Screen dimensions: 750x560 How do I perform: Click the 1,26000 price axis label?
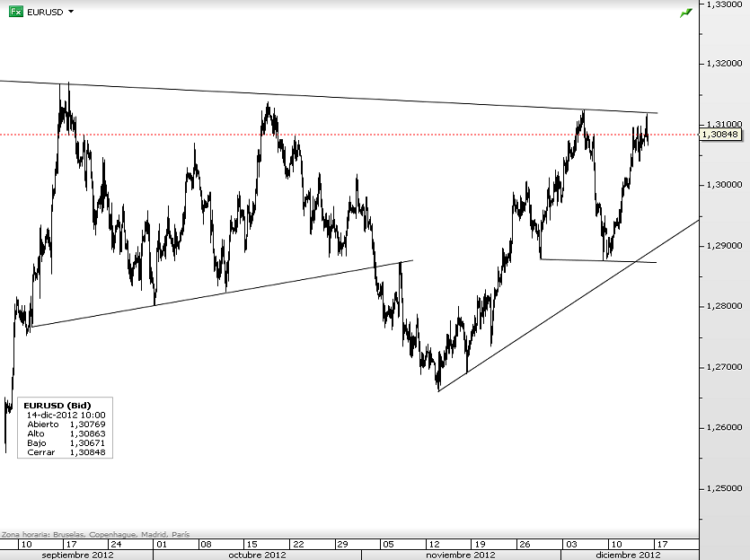[x=724, y=427]
